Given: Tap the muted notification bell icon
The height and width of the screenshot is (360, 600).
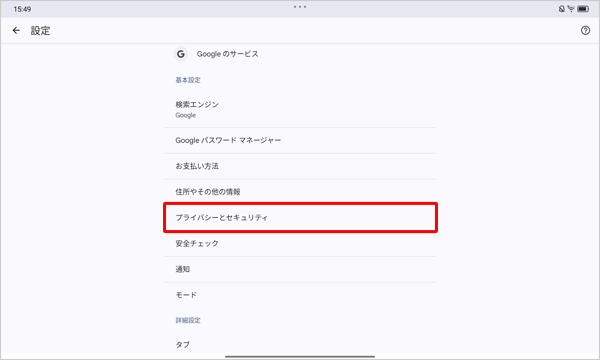Looking at the screenshot, I should click(x=561, y=8).
